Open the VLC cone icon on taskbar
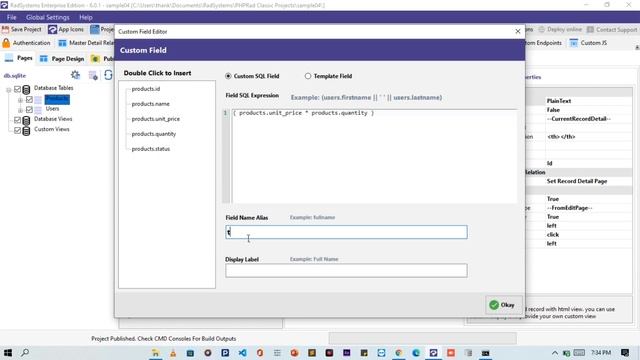The height and width of the screenshot is (360, 640). (173, 353)
